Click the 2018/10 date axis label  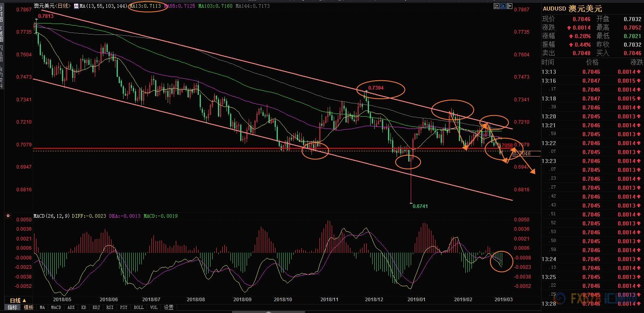click(x=283, y=300)
